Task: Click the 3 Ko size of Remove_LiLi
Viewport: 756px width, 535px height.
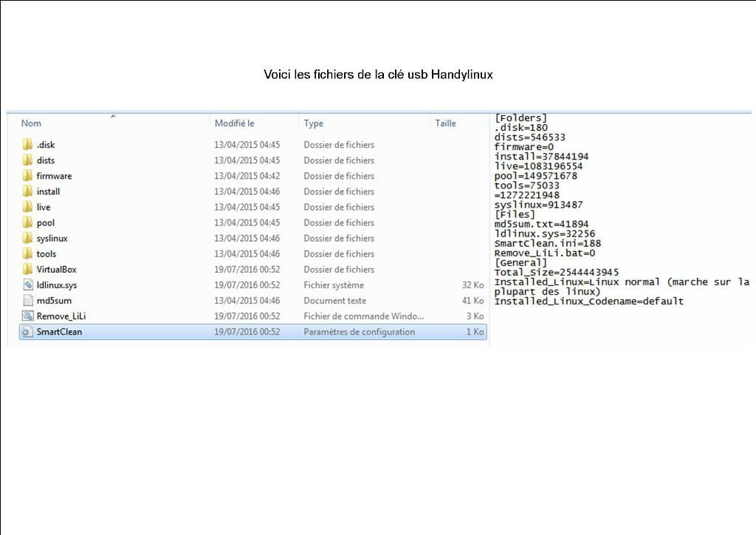Action: pos(475,316)
